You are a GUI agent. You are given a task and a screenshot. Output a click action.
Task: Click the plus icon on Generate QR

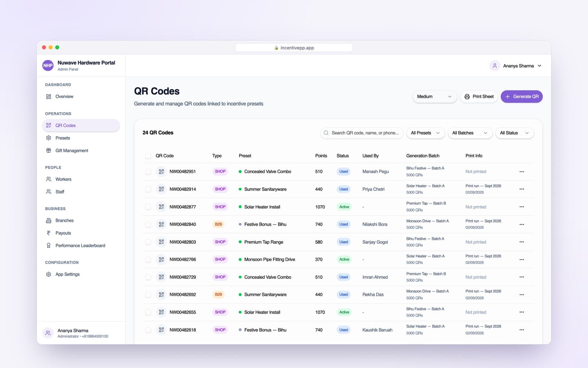coord(508,96)
